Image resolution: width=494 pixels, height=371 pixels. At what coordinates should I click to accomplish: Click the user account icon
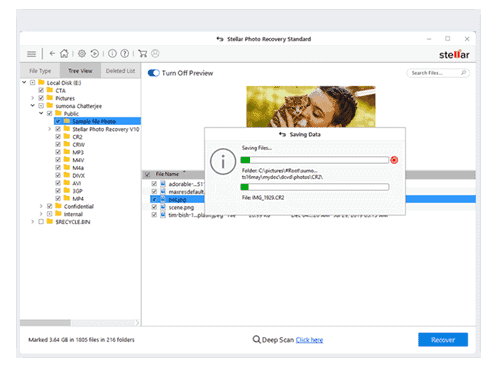(155, 53)
